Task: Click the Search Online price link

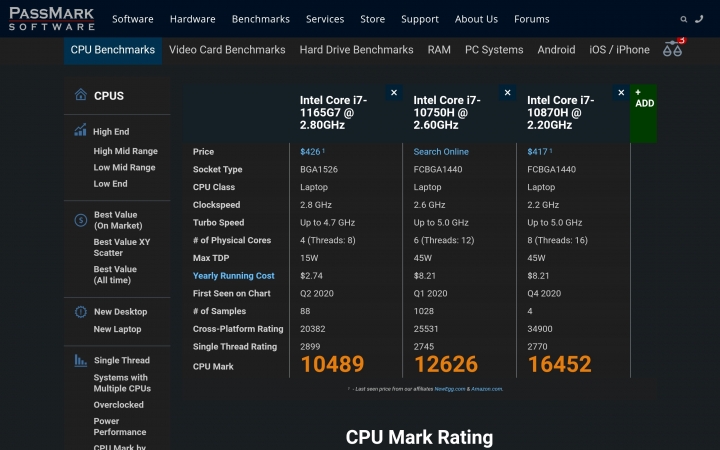Action: (x=441, y=152)
